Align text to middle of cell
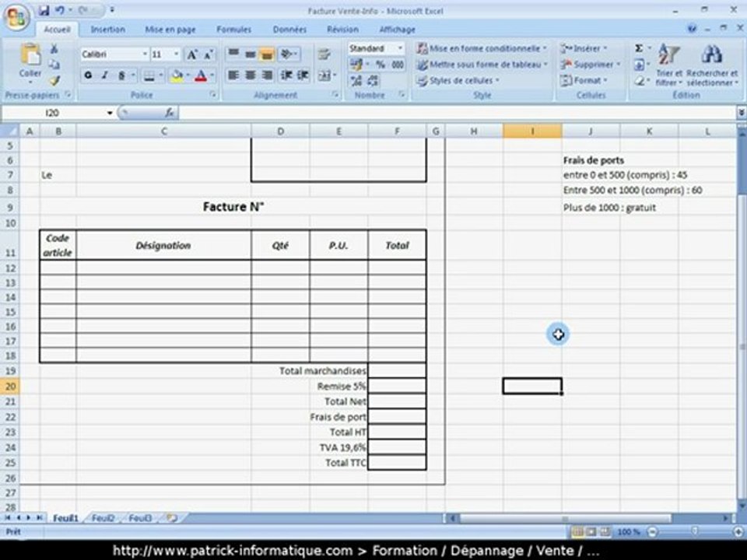The width and height of the screenshot is (747, 560). [250, 54]
